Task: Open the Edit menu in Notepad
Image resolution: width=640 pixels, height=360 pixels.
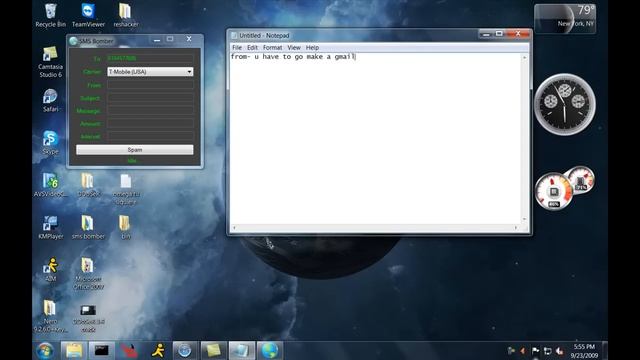Action: (x=252, y=48)
